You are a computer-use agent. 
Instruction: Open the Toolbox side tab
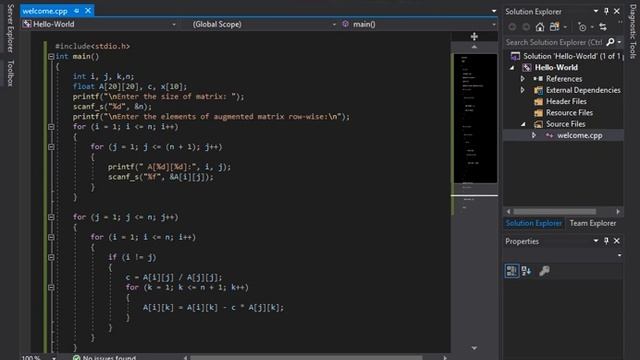11,73
